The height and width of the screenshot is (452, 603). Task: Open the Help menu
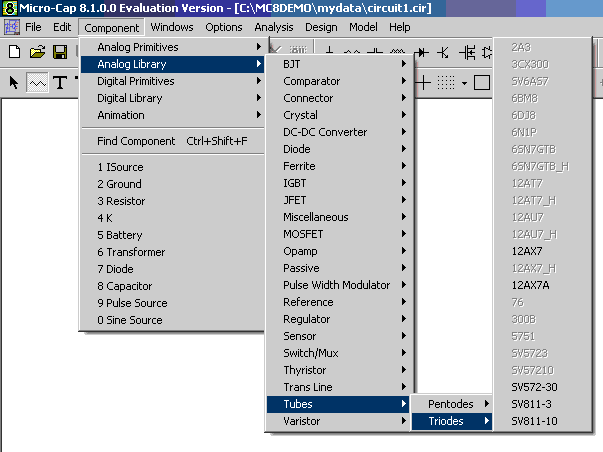pyautogui.click(x=400, y=27)
